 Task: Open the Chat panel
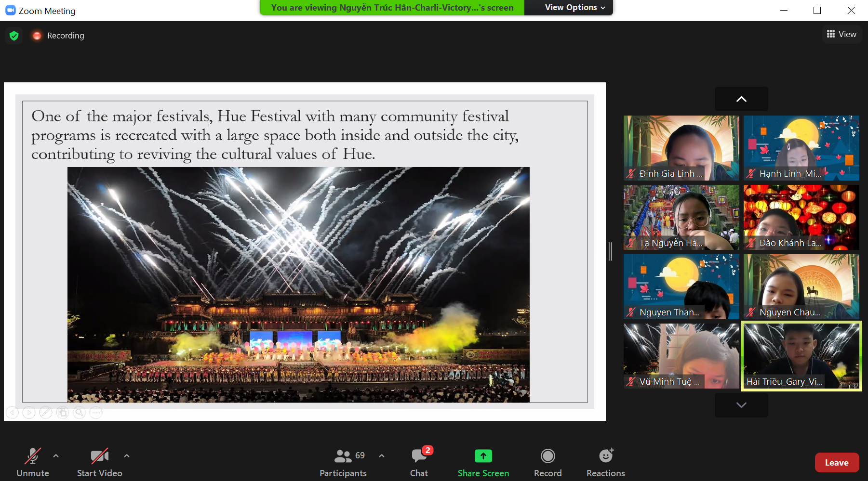419,462
